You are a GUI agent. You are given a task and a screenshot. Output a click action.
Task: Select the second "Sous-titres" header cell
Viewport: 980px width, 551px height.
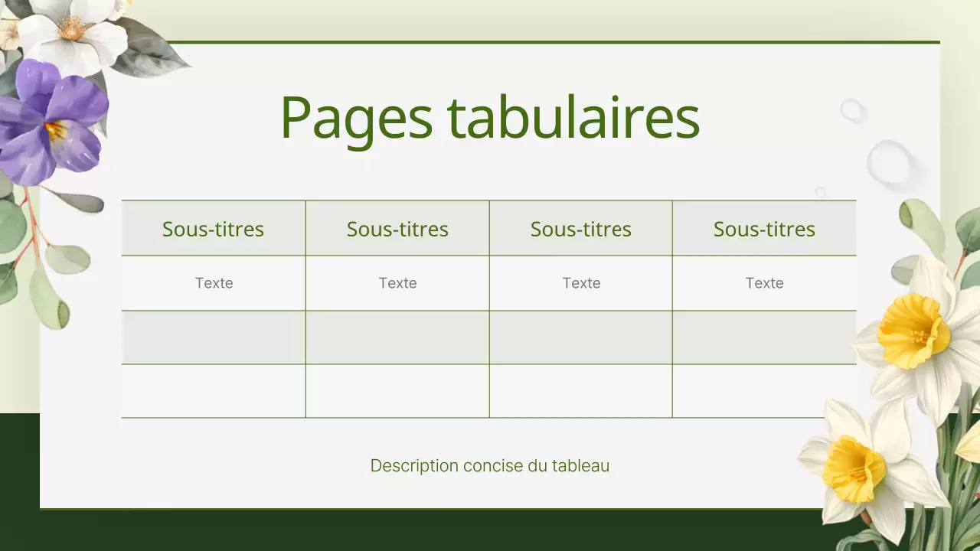(x=397, y=228)
